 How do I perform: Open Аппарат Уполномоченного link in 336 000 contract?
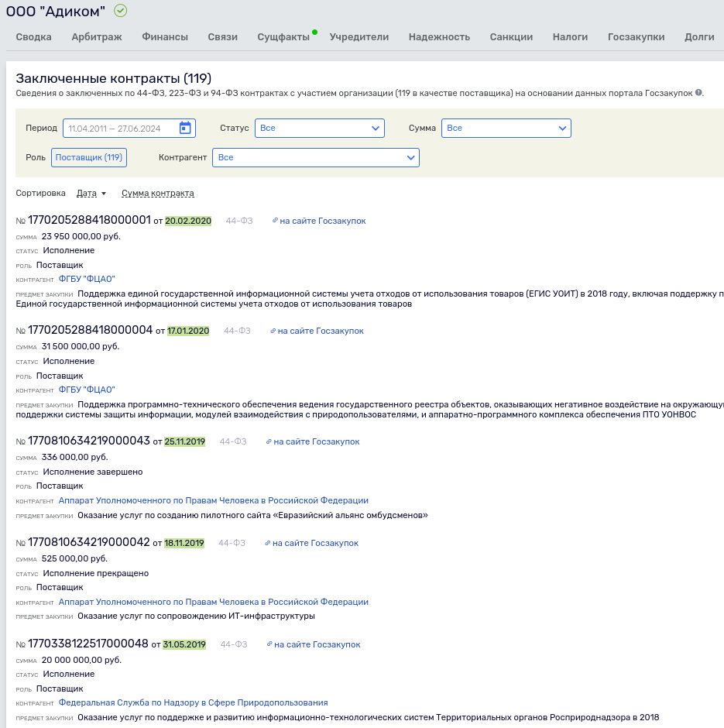click(214, 500)
